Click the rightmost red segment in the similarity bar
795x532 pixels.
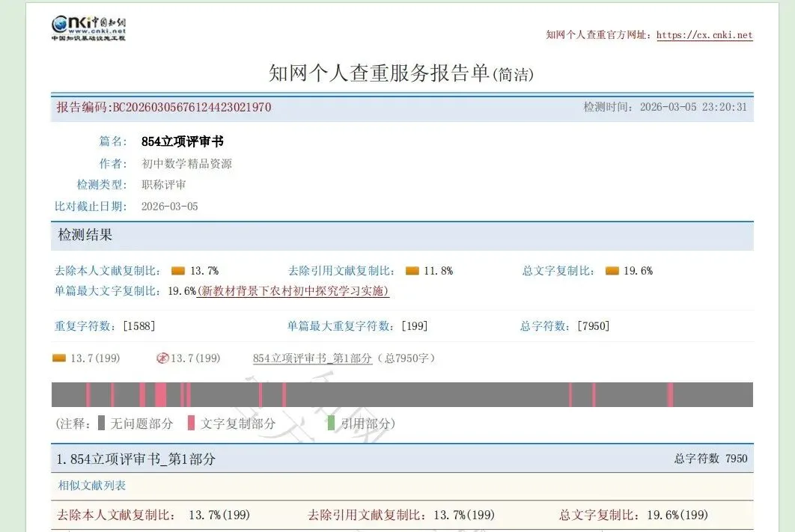coord(670,394)
